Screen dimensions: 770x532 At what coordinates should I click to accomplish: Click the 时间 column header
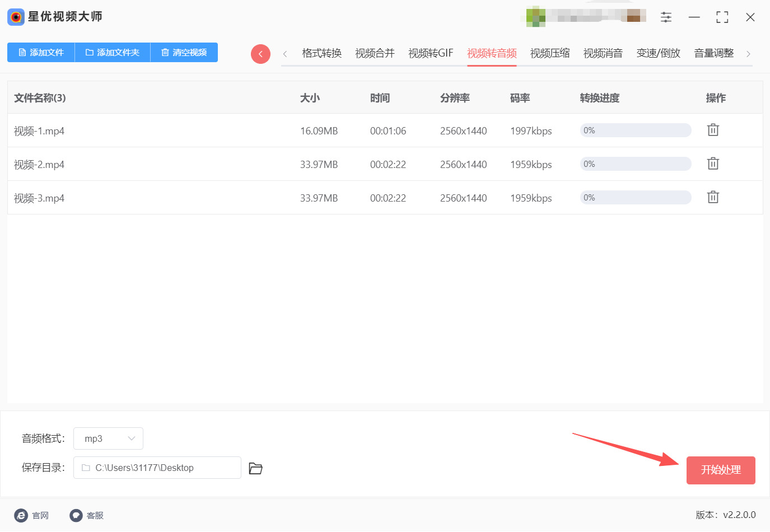(x=380, y=98)
